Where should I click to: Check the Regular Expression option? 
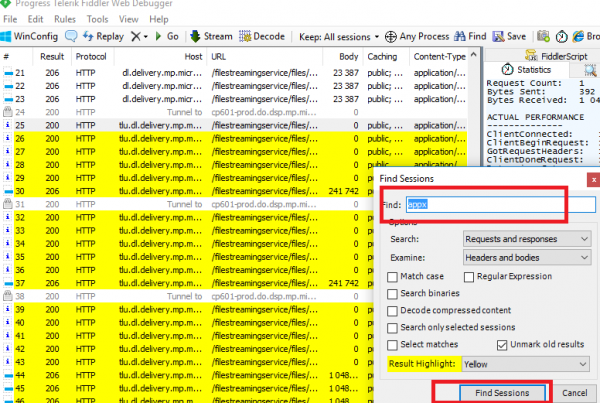tap(471, 275)
